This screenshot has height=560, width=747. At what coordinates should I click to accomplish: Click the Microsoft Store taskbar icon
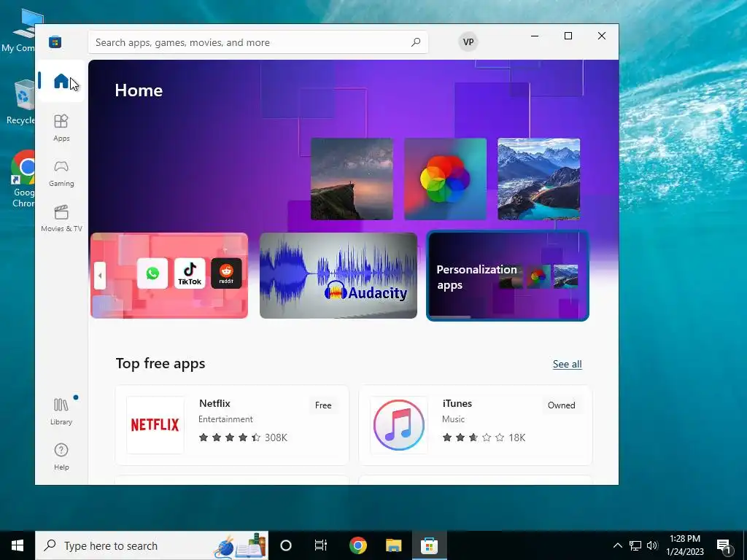[429, 545]
